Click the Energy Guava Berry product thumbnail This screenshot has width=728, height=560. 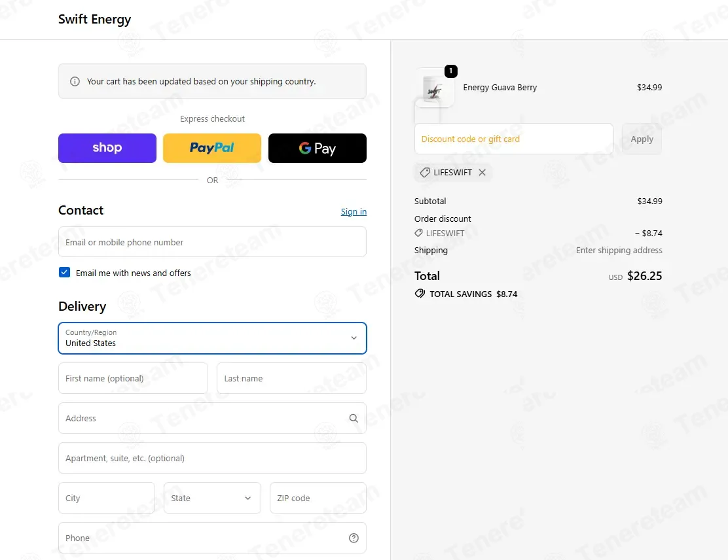coord(434,88)
